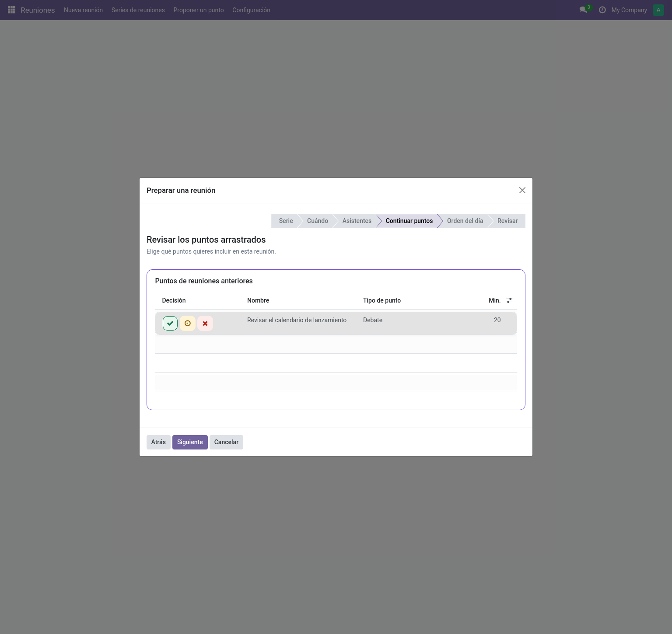672x634 pixels.
Task: Select 'Revisar el calendario de lanzamiento' cell
Action: 297,320
